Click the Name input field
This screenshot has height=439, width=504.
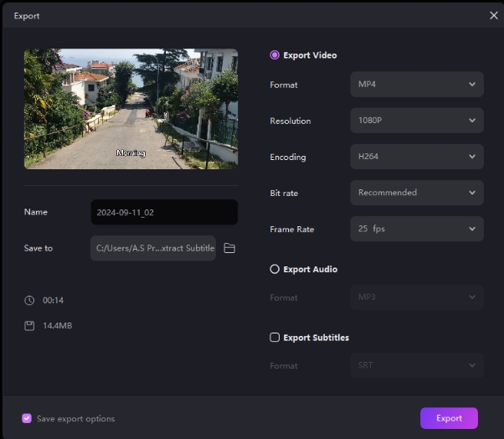point(164,212)
